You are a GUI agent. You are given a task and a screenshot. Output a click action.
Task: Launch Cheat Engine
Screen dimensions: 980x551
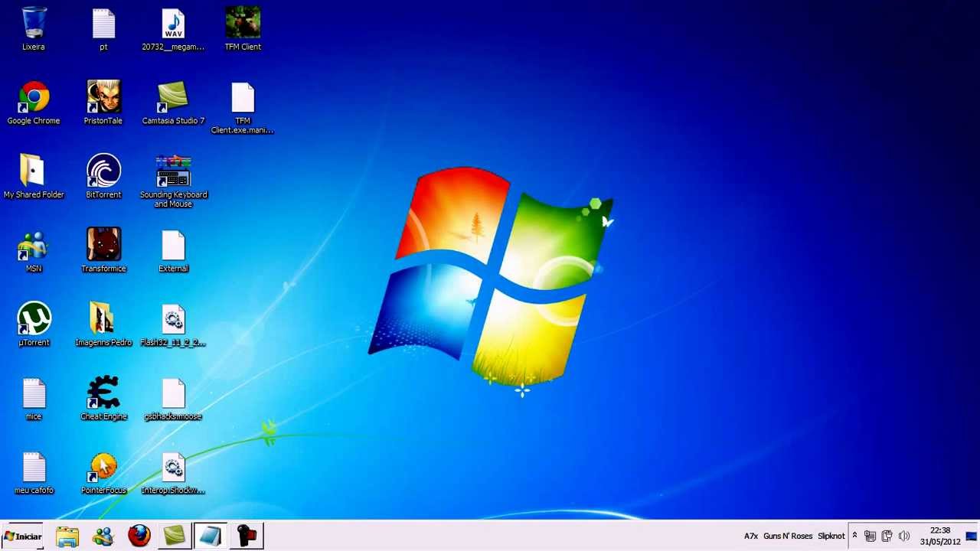click(103, 399)
